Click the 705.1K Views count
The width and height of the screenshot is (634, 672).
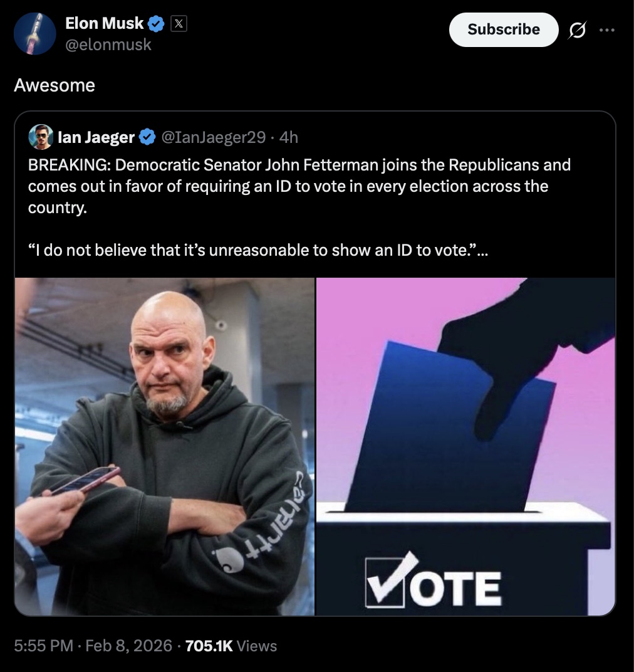231,646
